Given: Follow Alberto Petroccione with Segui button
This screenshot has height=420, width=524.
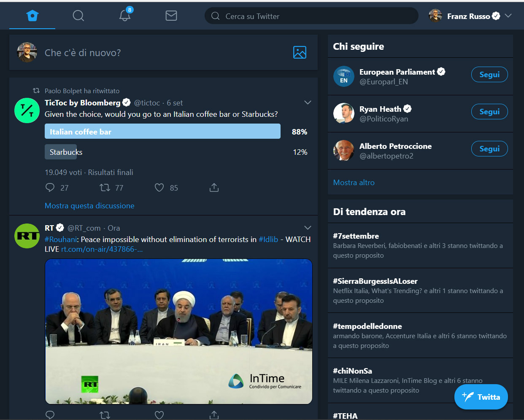Looking at the screenshot, I should [x=489, y=149].
